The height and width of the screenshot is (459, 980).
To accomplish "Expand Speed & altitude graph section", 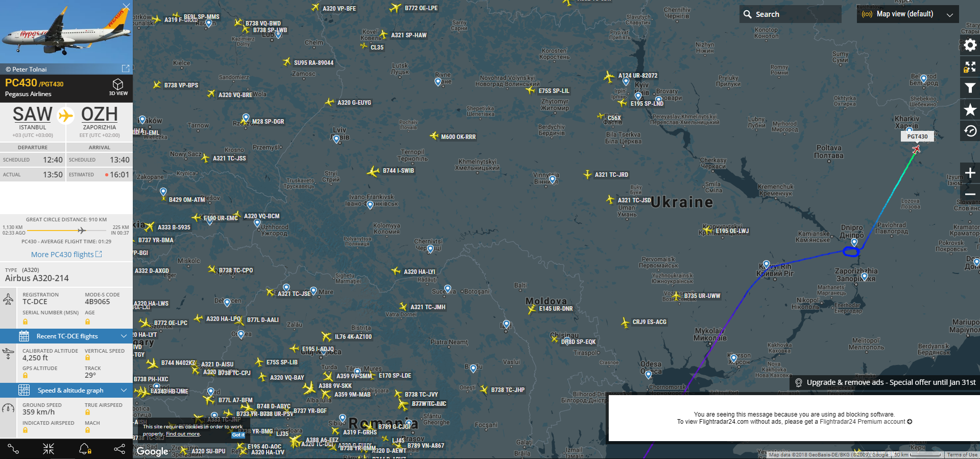I will pyautogui.click(x=66, y=391).
